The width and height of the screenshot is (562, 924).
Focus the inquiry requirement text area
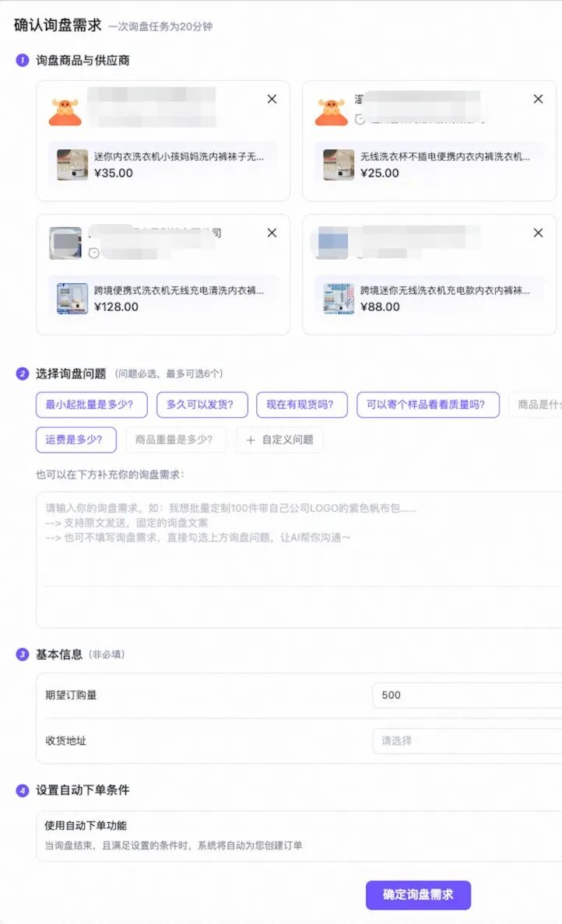pyautogui.click(x=299, y=560)
